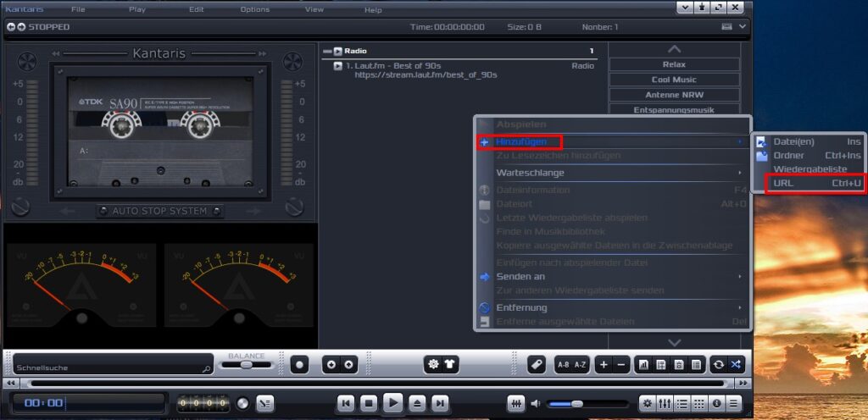The width and height of the screenshot is (868, 420).
Task: Click the list view icon beside the mixer icon
Action: [x=682, y=403]
